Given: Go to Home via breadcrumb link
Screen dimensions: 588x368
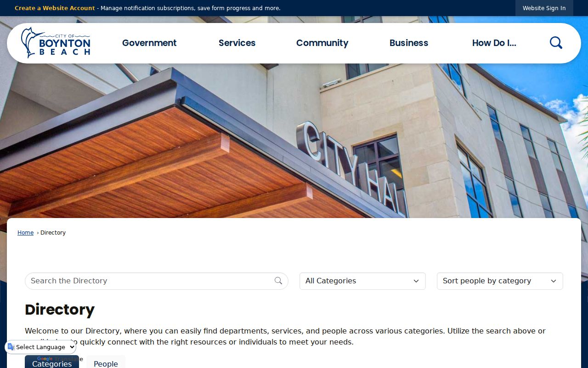Looking at the screenshot, I should pyautogui.click(x=26, y=233).
